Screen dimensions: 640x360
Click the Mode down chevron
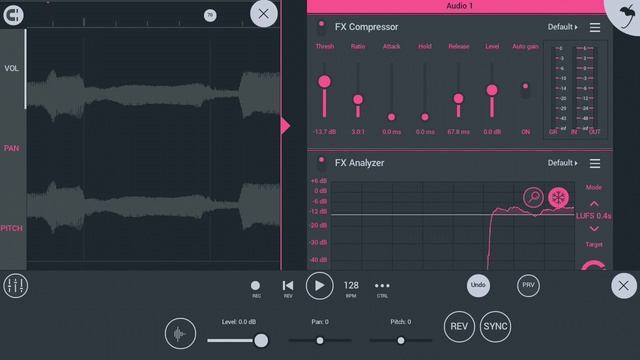pos(594,229)
